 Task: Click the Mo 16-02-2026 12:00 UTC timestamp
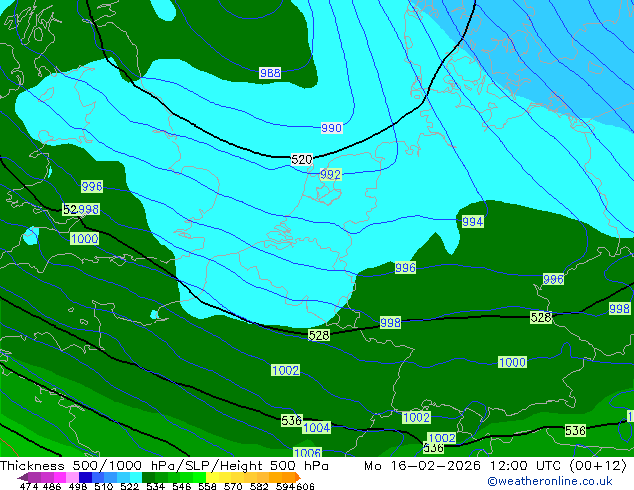point(495,466)
